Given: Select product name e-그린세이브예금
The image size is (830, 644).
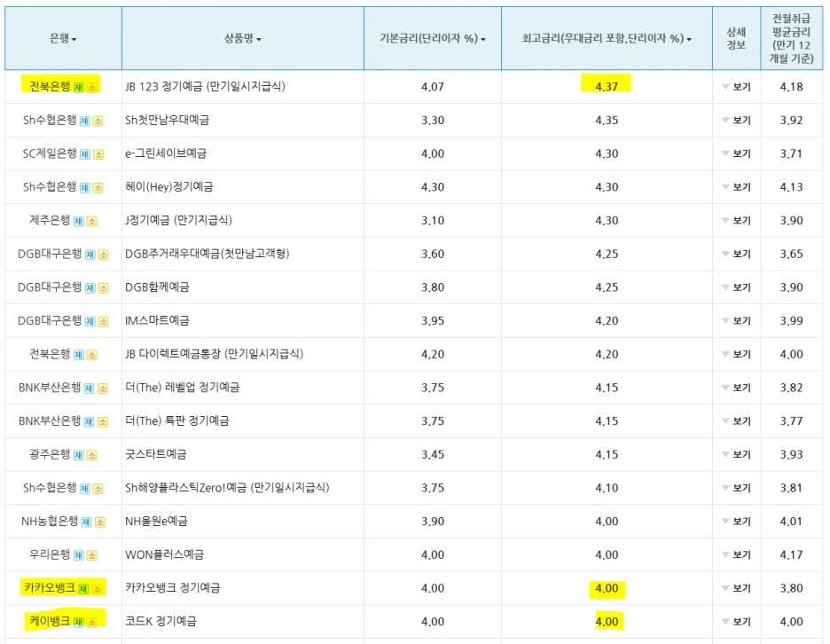Looking at the screenshot, I should coord(166,153).
